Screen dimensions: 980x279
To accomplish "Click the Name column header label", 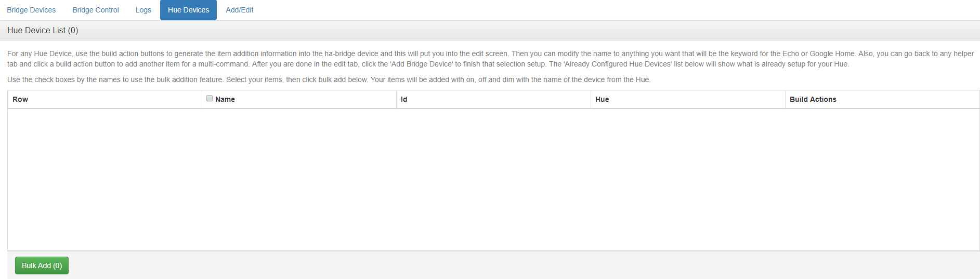I will [225, 99].
